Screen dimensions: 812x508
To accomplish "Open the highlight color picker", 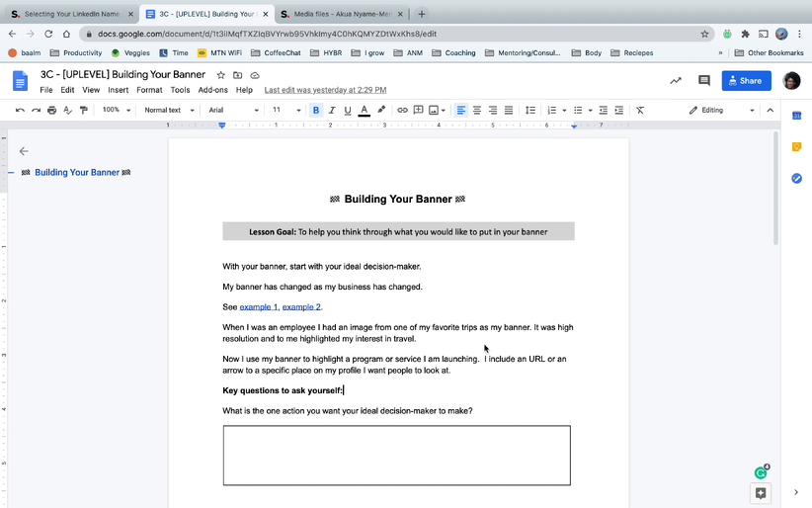I will tap(381, 110).
